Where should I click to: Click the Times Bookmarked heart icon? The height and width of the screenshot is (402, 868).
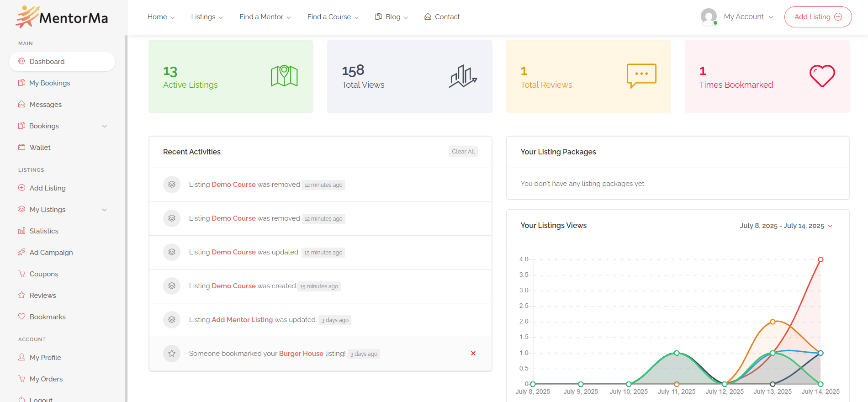[x=822, y=76]
